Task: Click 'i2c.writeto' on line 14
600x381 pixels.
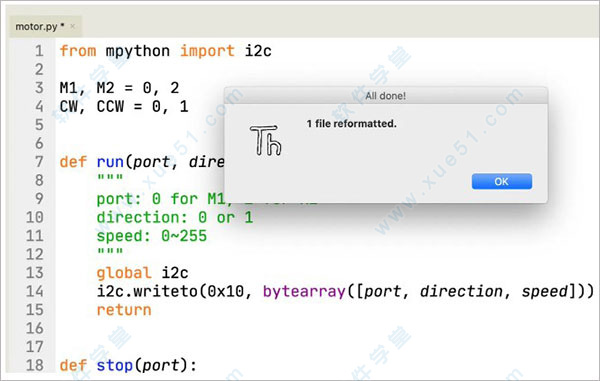Action: 147,291
